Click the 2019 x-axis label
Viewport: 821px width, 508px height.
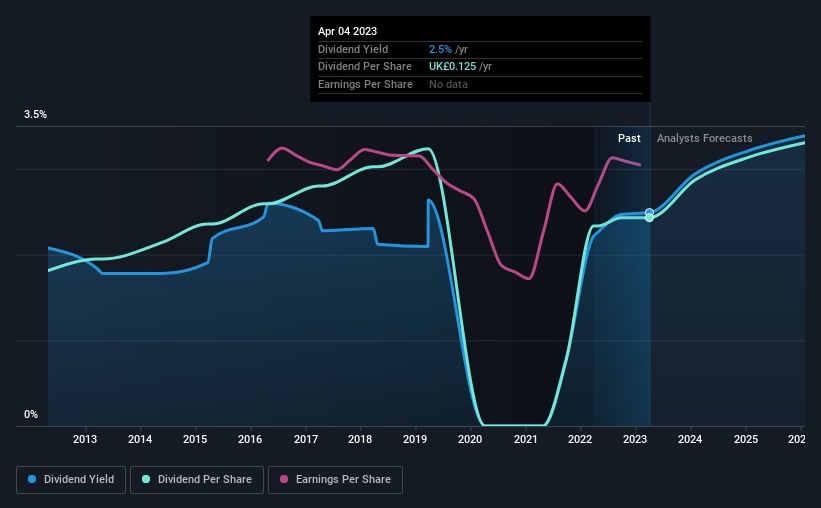[415, 439]
